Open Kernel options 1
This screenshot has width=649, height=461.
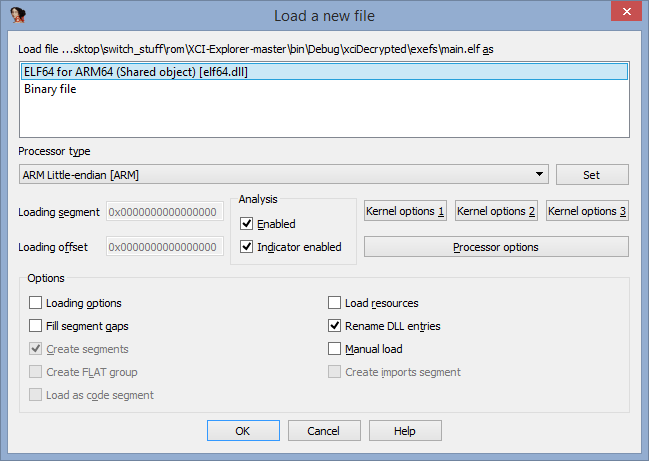coord(405,211)
